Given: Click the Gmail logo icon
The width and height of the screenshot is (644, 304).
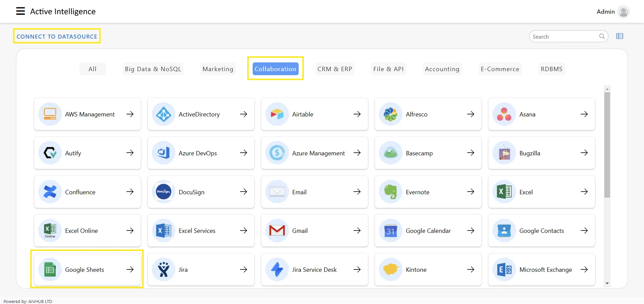Looking at the screenshot, I should click(x=277, y=231).
